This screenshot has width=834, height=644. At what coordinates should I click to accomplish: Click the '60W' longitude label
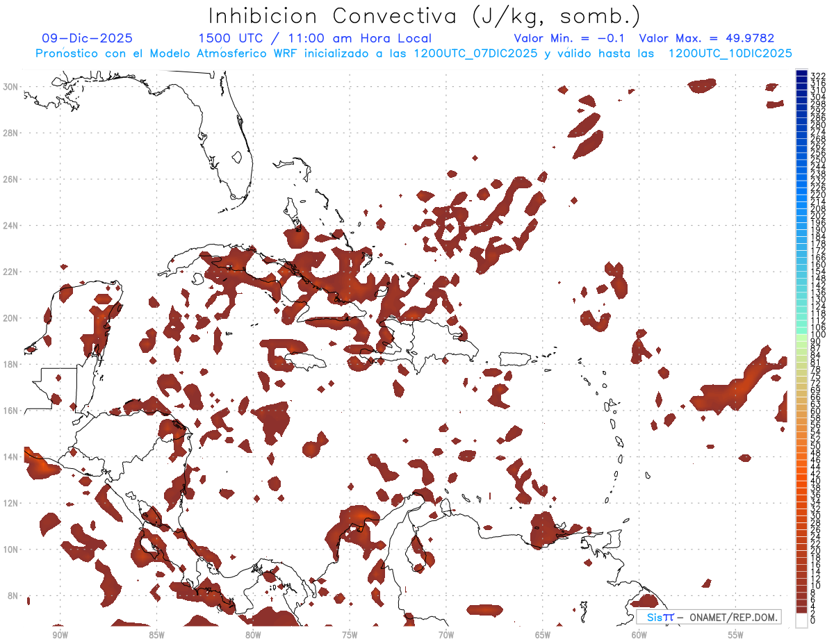[x=639, y=634]
